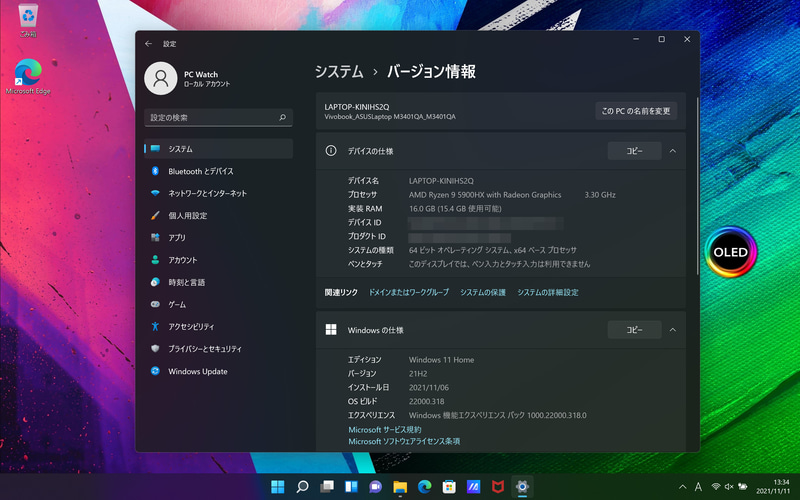Image resolution: width=800 pixels, height=500 pixels.
Task: Copy the Windows の仕様 details
Action: tap(634, 330)
